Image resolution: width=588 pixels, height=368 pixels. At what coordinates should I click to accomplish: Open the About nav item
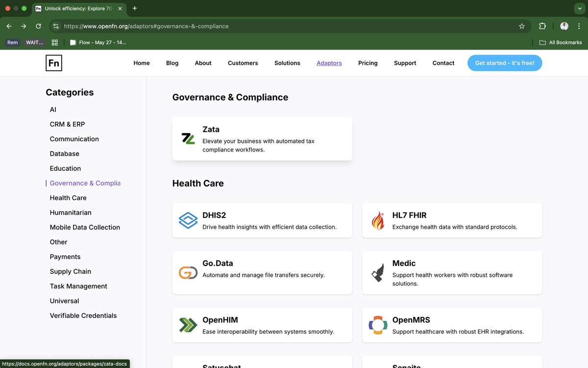[x=203, y=63]
